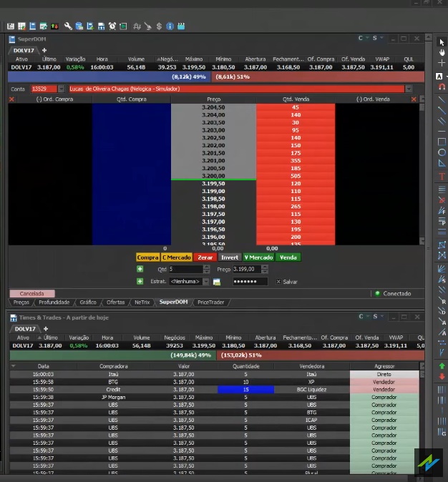Open the alarm clock alerts icon

point(112,26)
